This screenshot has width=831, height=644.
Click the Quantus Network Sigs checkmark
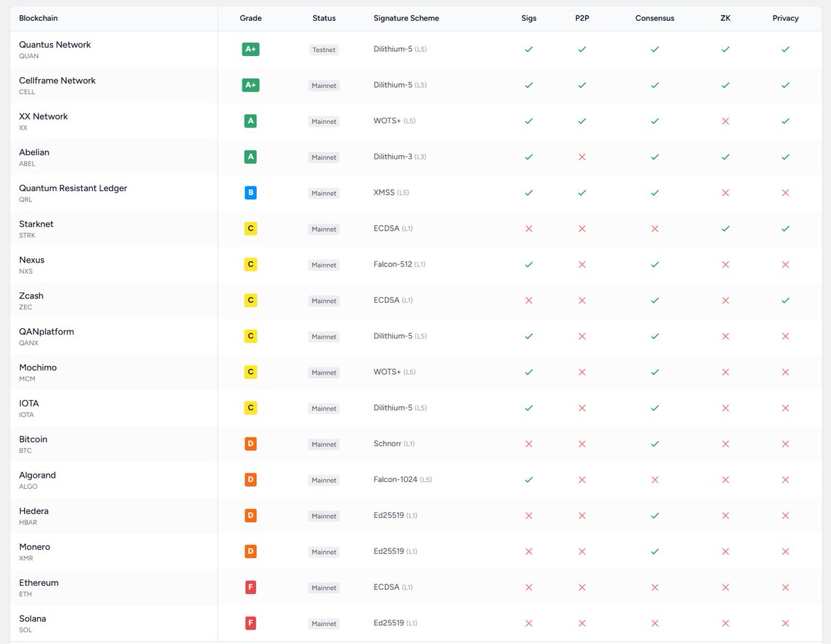(x=529, y=50)
